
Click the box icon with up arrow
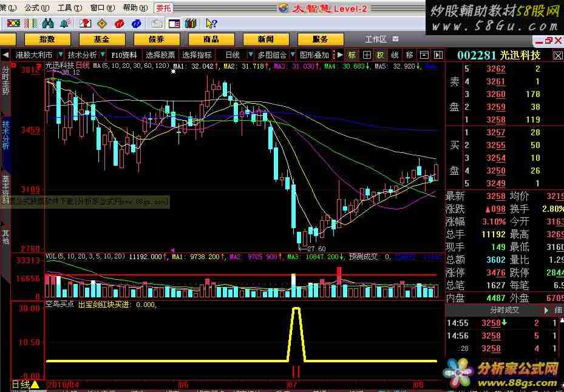(x=424, y=55)
